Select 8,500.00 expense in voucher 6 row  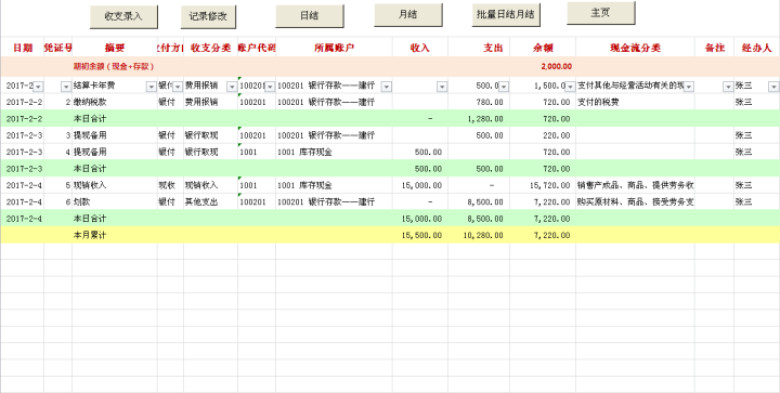pos(487,202)
